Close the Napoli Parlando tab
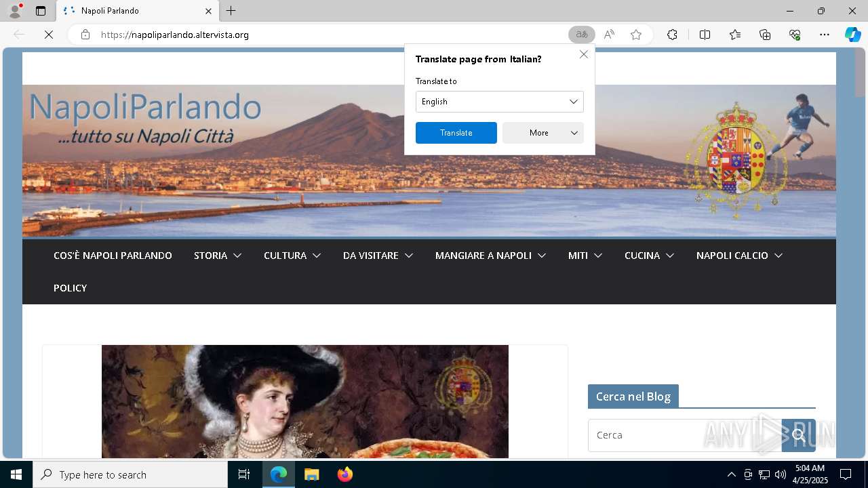 (x=208, y=11)
